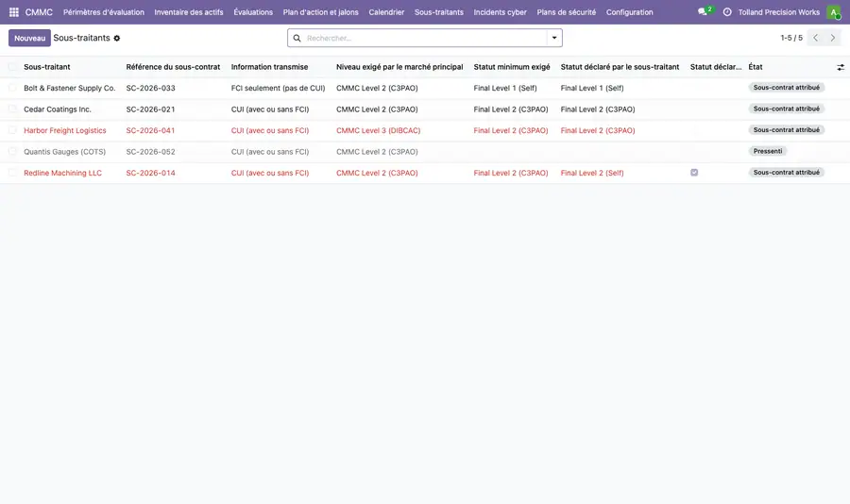Select the Redline Machining LLC row checkbox
The width and height of the screenshot is (850, 504).
[x=12, y=173]
